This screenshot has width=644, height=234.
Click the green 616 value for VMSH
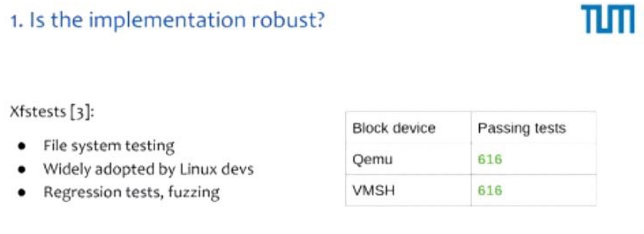490,190
